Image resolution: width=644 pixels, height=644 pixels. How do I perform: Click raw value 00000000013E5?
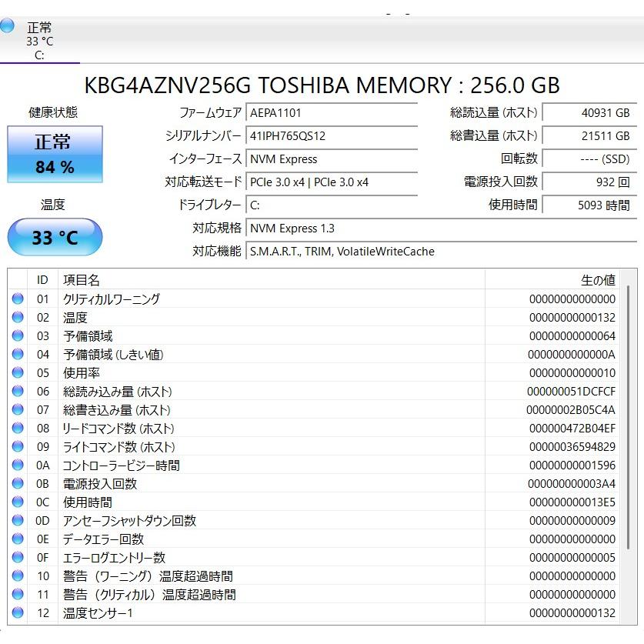point(572,502)
